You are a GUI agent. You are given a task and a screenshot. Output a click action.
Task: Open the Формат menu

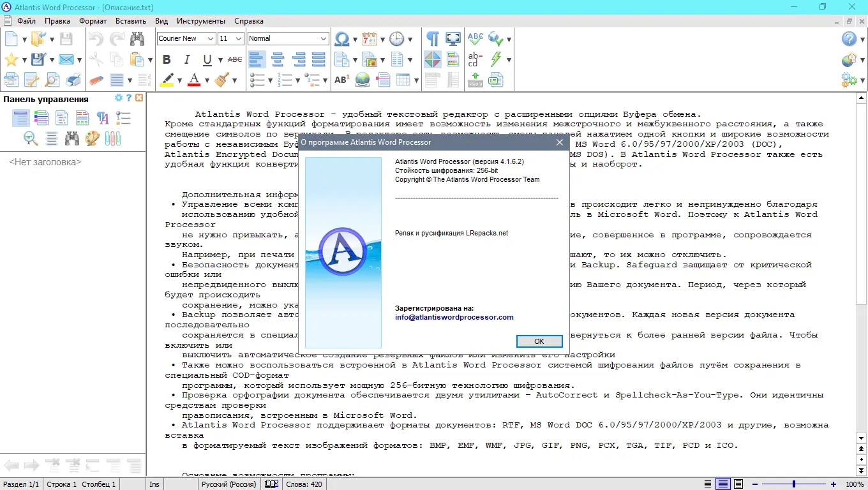pyautogui.click(x=93, y=21)
